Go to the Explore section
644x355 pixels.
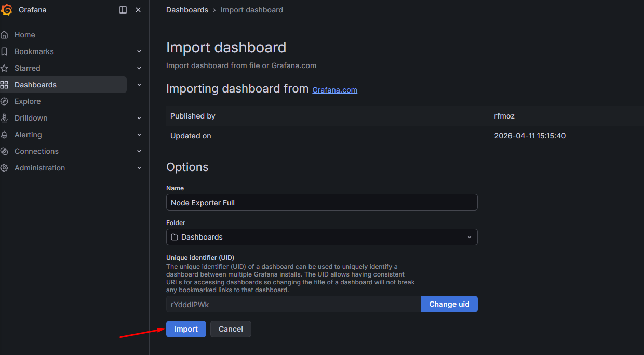pyautogui.click(x=28, y=101)
